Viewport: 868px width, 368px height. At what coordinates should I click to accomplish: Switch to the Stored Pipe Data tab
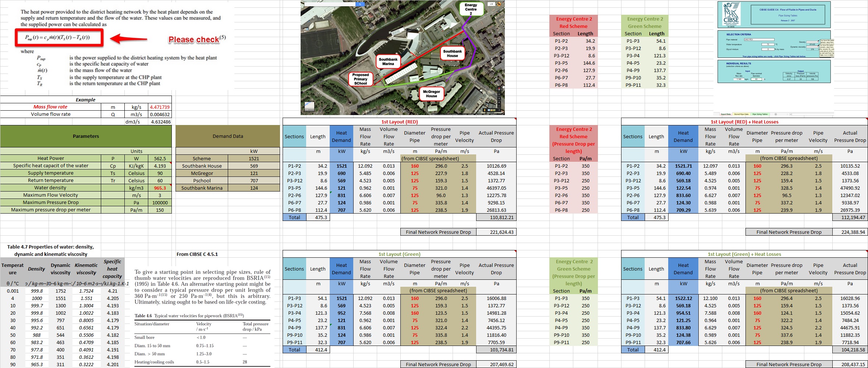[741, 114]
